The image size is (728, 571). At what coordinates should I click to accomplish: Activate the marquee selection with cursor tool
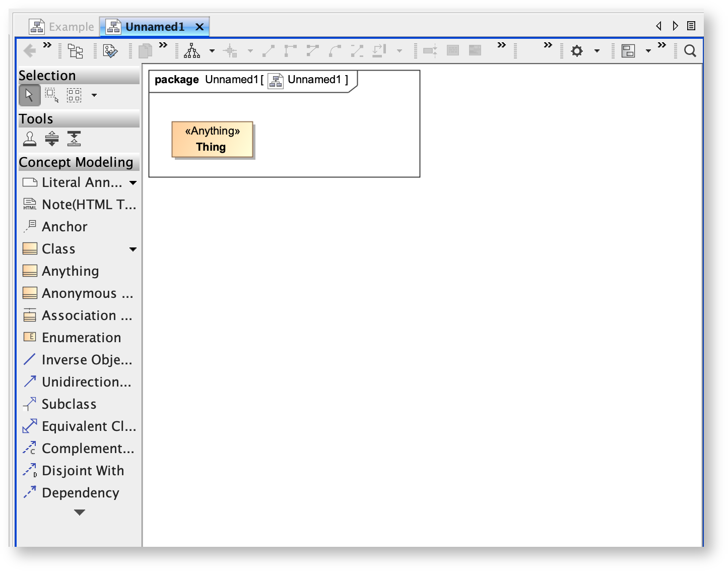(52, 95)
